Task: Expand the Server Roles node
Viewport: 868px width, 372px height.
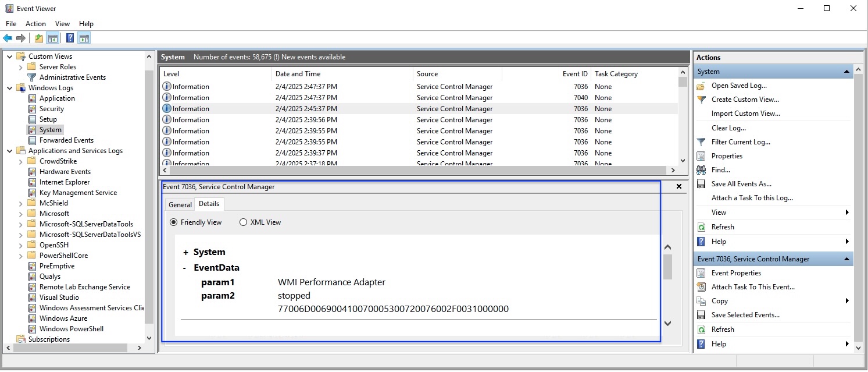Action: (x=21, y=67)
